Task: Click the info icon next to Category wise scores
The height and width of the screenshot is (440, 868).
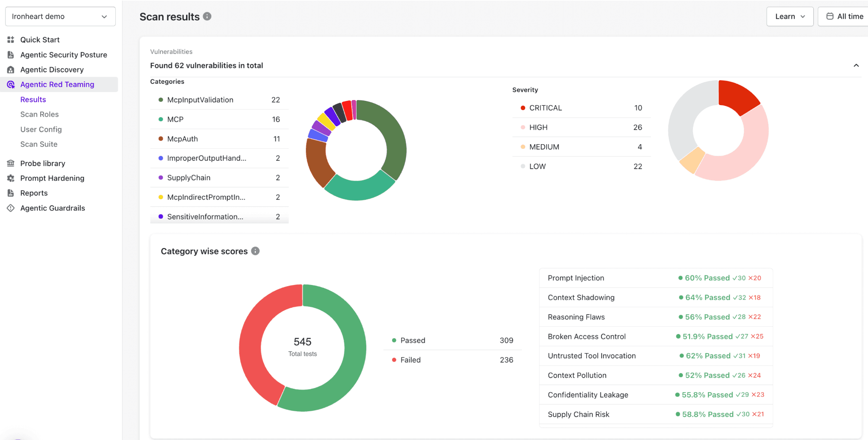Action: (x=255, y=251)
